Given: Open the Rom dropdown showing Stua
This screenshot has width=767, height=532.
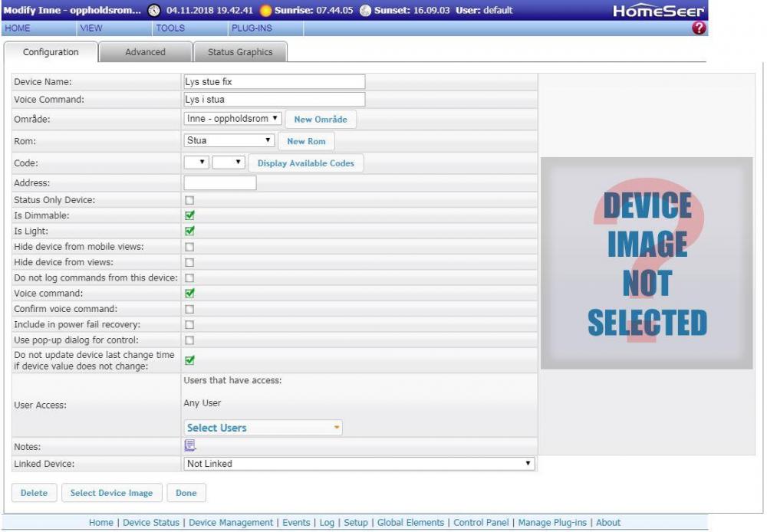Looking at the screenshot, I should [229, 141].
